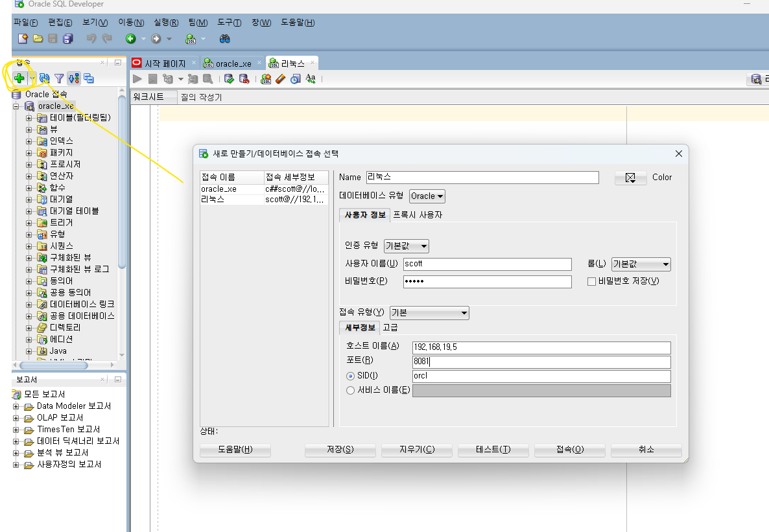The image size is (769, 532).
Task: Click the 저장 button
Action: [x=340, y=450]
